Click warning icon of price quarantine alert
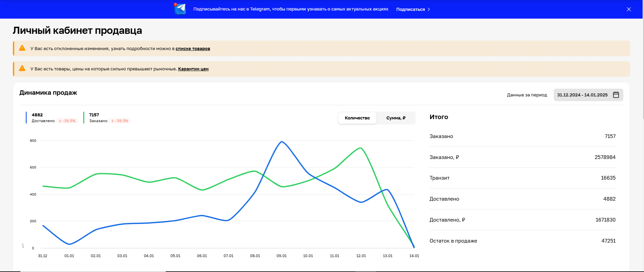 tap(22, 68)
